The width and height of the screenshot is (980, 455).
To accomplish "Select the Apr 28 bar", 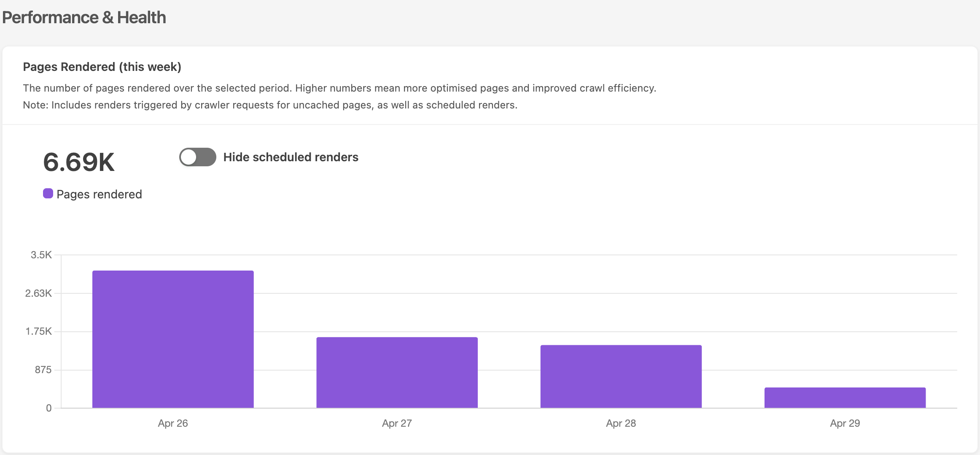I will pos(621,376).
